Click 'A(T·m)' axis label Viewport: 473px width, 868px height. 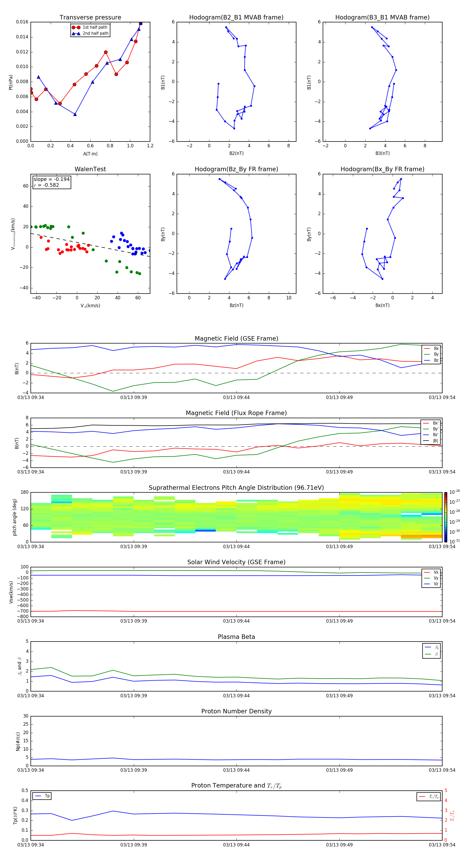90,154
